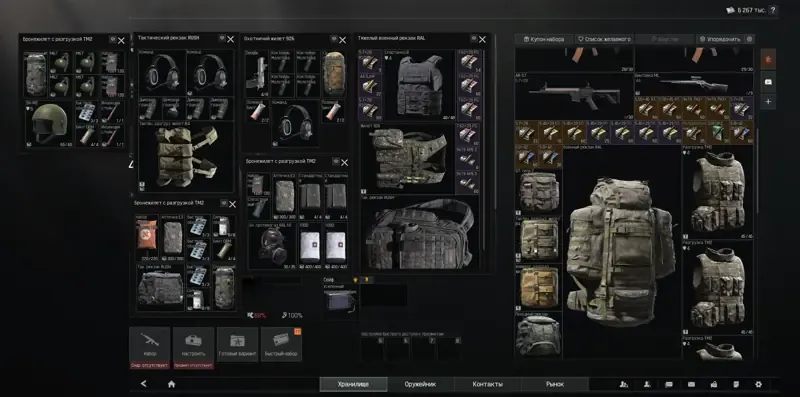The height and width of the screenshot is (397, 800).
Task: Toggle view icon on Охотничий жилет 926 window
Action: pyautogui.click(x=334, y=38)
